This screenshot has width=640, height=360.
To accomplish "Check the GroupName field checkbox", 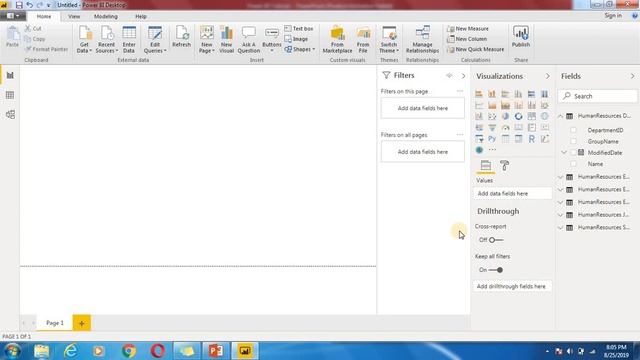I will click(573, 141).
